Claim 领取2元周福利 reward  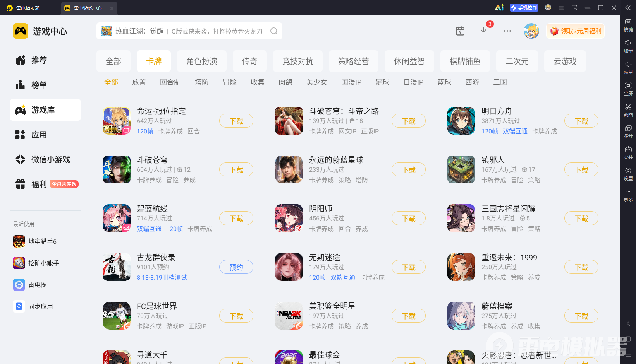576,31
